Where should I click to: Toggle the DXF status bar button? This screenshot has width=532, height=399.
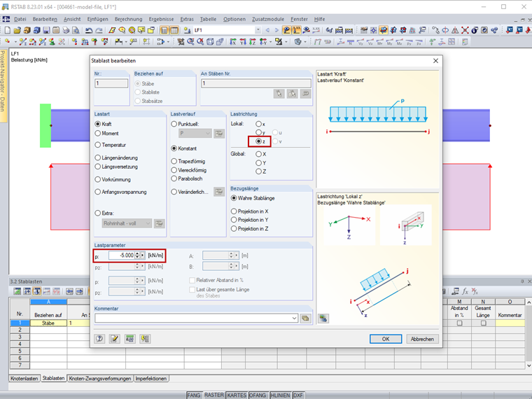click(298, 395)
